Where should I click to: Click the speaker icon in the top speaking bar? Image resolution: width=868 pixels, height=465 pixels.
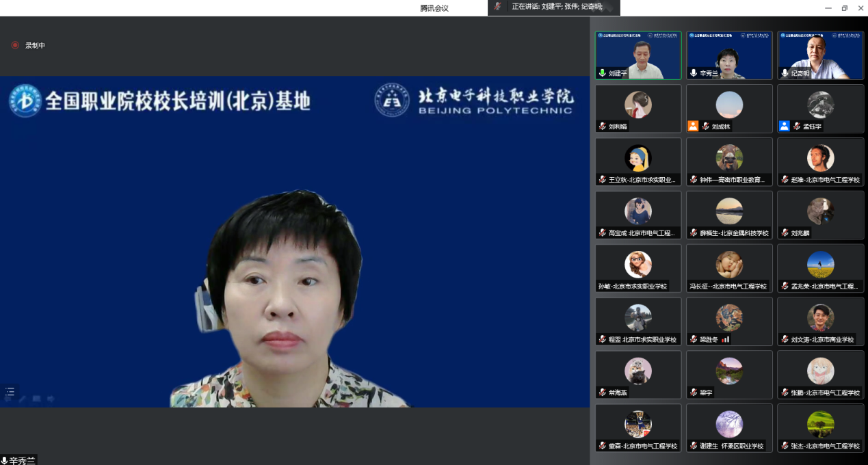(x=499, y=6)
